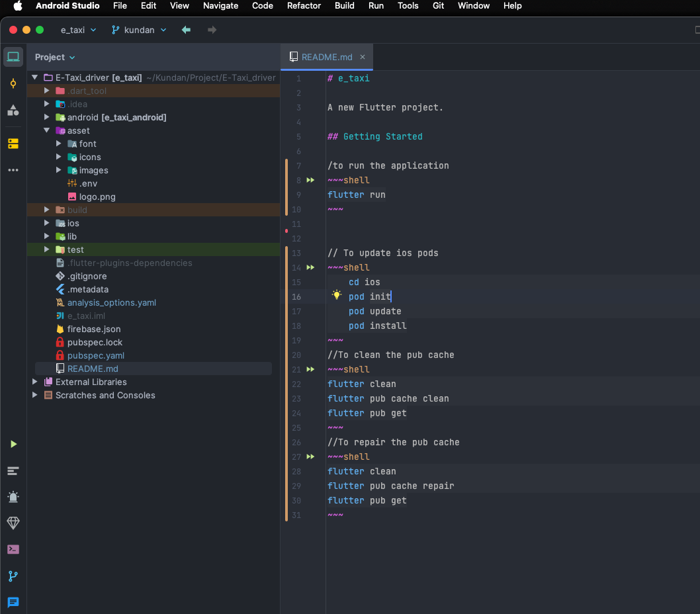Open the Navigate menu

click(220, 6)
